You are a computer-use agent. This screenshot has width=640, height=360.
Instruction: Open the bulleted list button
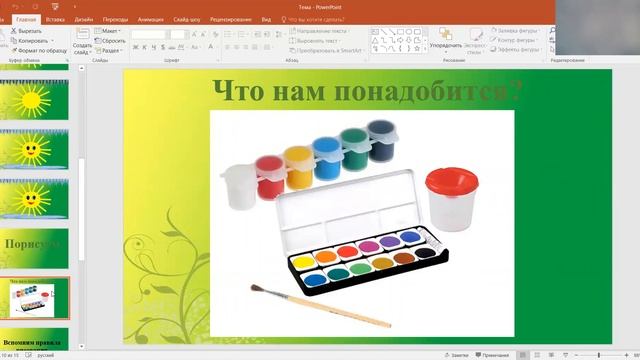tap(229, 34)
